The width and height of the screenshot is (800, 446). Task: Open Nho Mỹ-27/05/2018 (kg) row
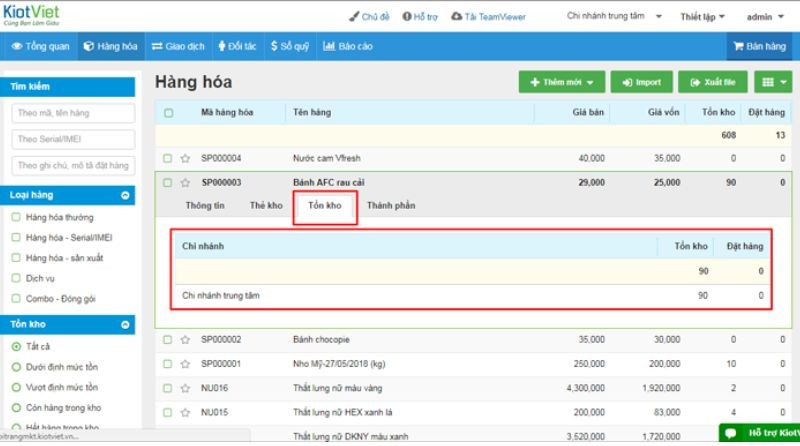tap(473, 364)
